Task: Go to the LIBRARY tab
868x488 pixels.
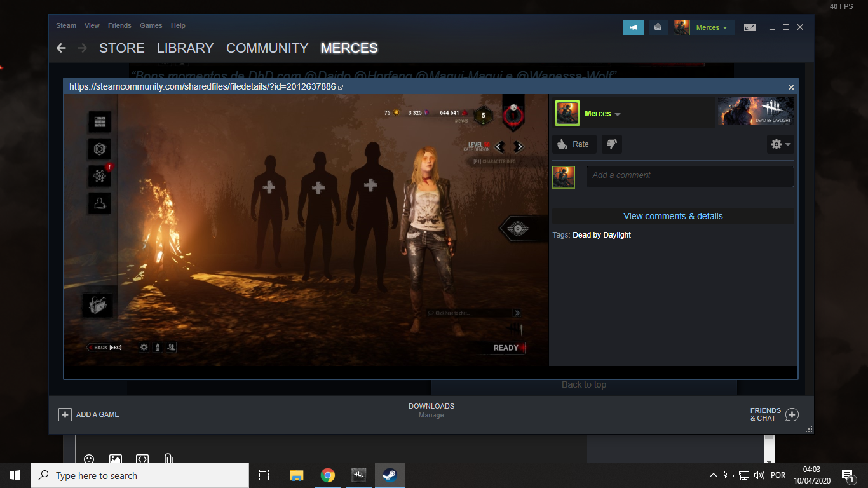Action: (185, 48)
